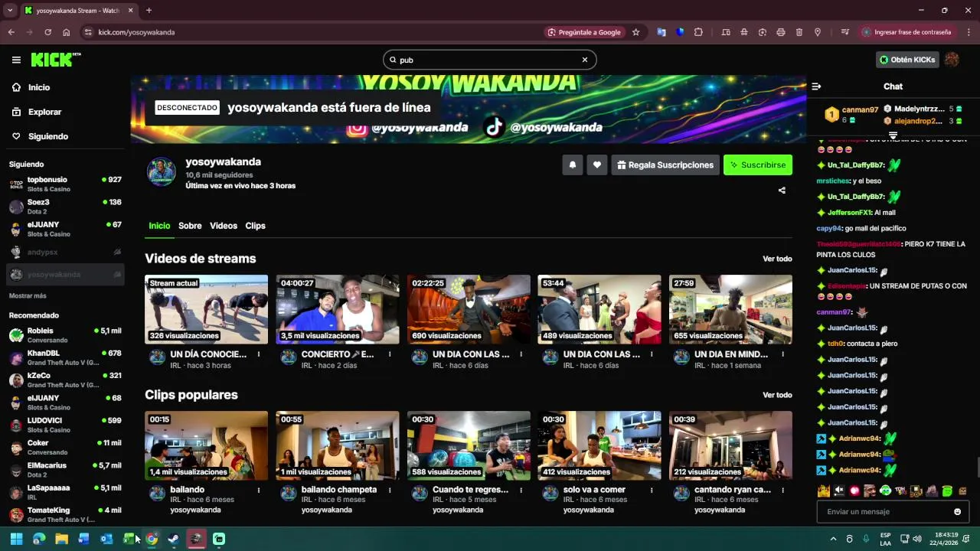Click the share icon below Suscribirse
This screenshot has height=551, width=980.
(x=782, y=190)
